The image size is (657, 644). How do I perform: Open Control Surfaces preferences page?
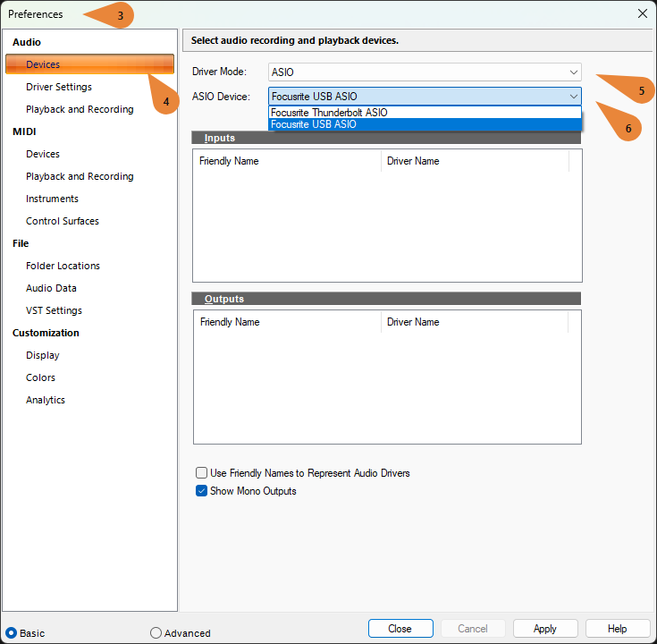(x=63, y=221)
